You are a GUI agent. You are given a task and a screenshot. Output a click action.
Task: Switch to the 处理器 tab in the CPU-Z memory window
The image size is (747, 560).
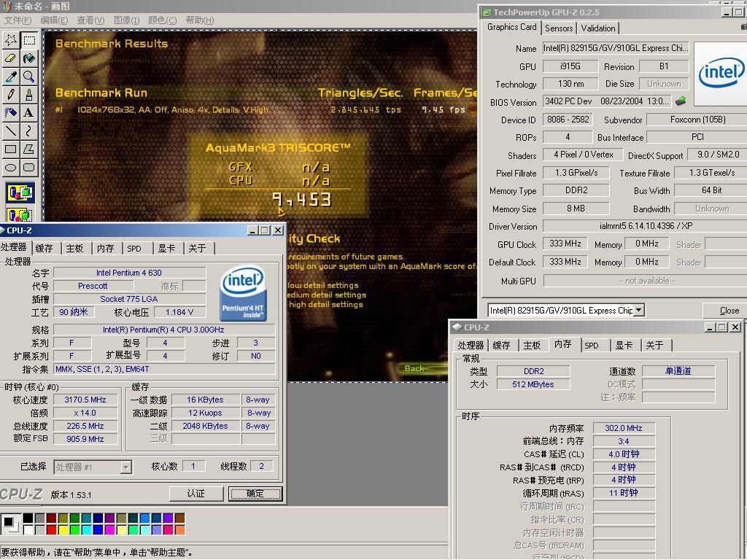471,345
